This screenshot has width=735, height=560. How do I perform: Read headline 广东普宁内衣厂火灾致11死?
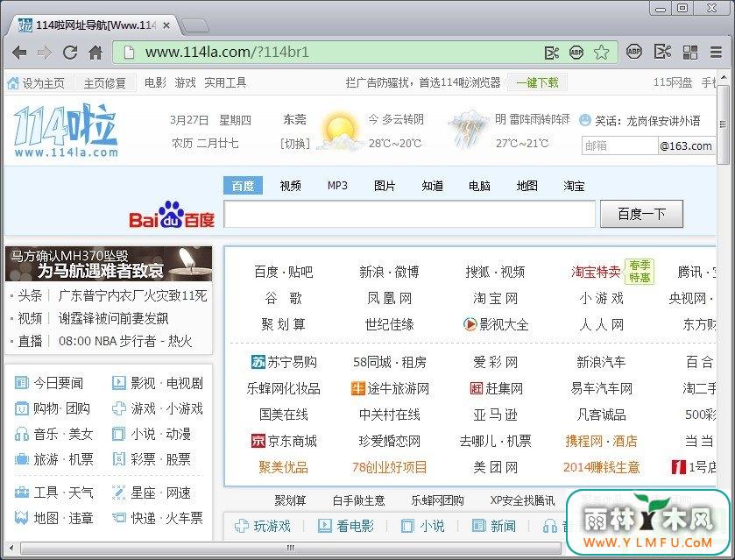(132, 296)
